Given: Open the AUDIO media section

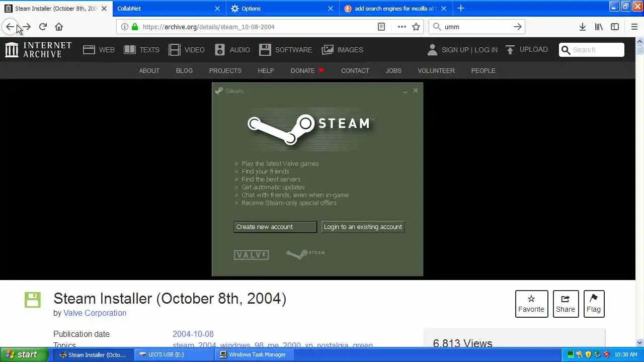Looking at the screenshot, I should [x=232, y=50].
